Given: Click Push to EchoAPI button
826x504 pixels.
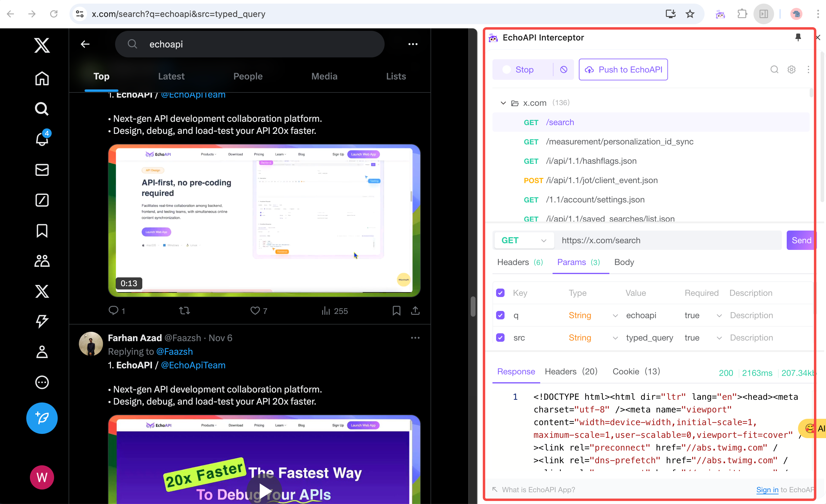Looking at the screenshot, I should click(623, 69).
